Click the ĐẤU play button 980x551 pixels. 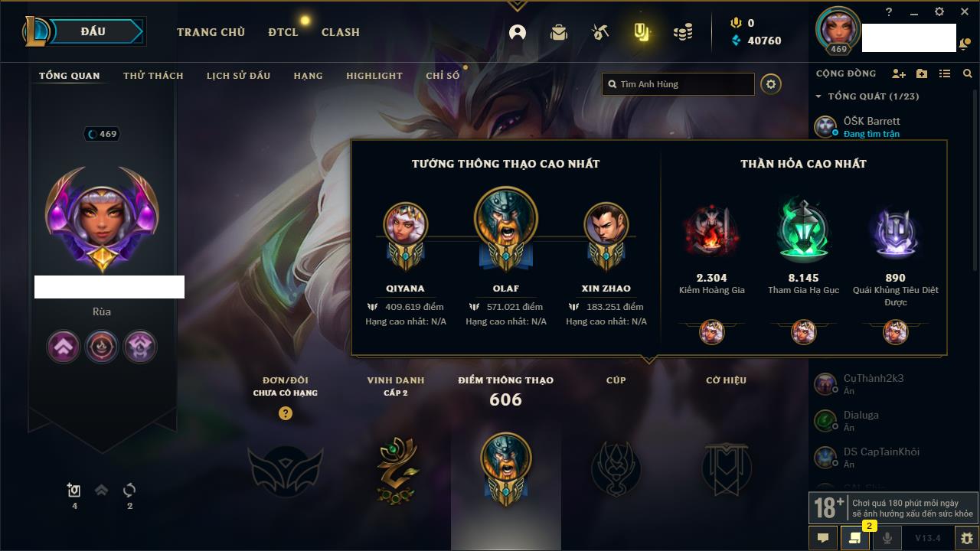[x=93, y=31]
